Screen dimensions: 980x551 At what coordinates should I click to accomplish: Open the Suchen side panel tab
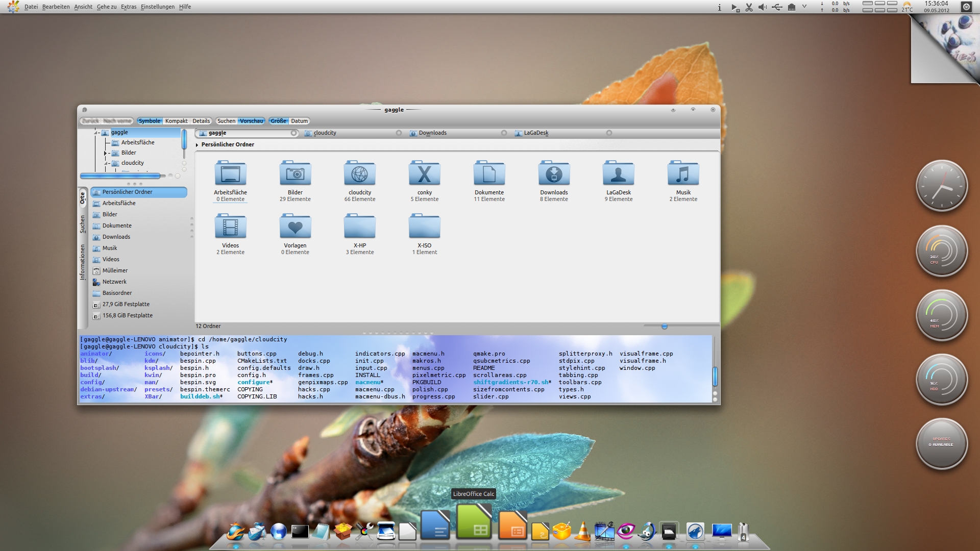click(x=82, y=224)
